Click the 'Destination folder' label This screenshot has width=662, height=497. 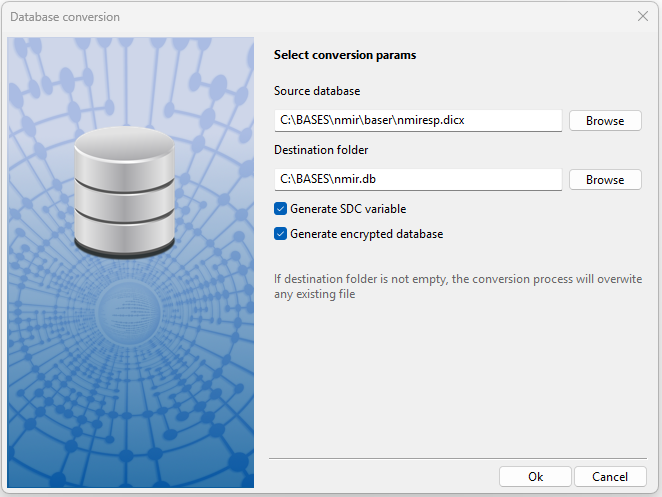click(321, 150)
